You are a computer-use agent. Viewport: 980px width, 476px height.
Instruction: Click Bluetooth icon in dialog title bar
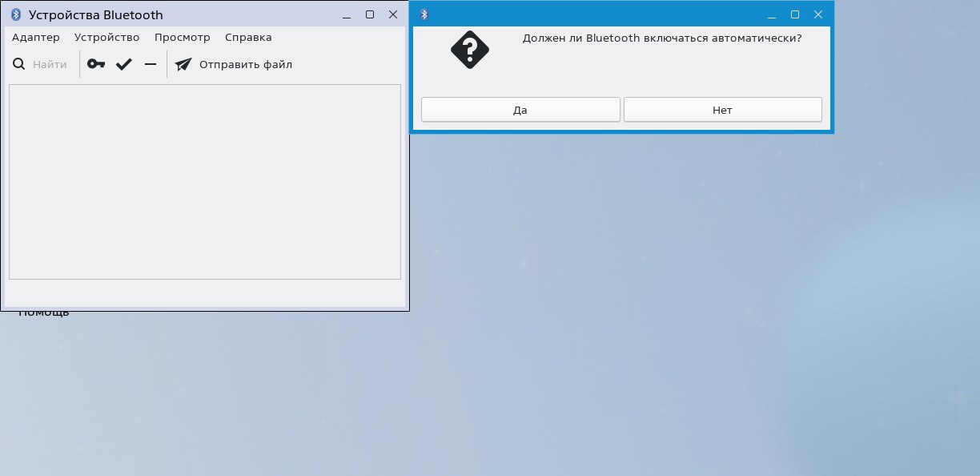pos(424,14)
